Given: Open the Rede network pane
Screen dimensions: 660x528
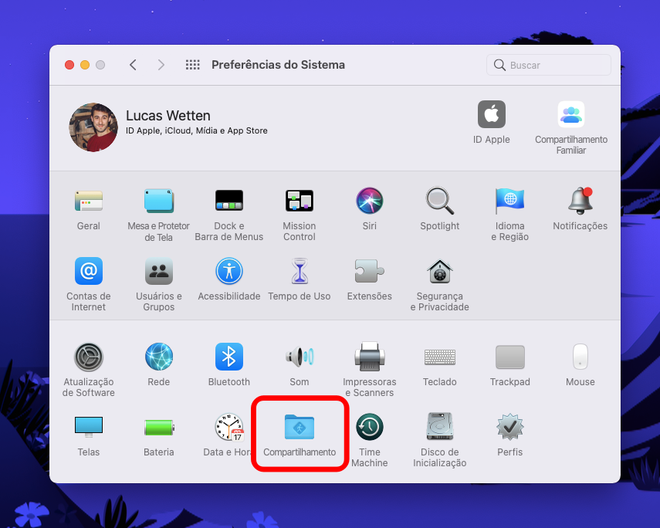Looking at the screenshot, I should coord(159,357).
